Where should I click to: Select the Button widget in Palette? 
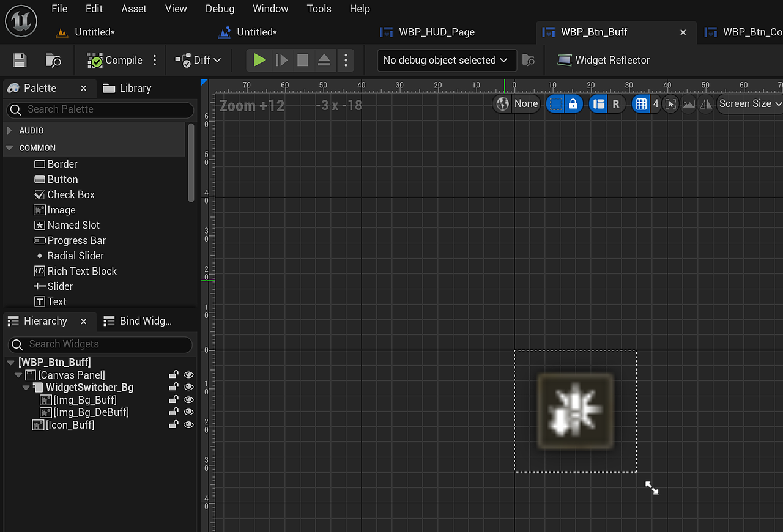(x=56, y=179)
